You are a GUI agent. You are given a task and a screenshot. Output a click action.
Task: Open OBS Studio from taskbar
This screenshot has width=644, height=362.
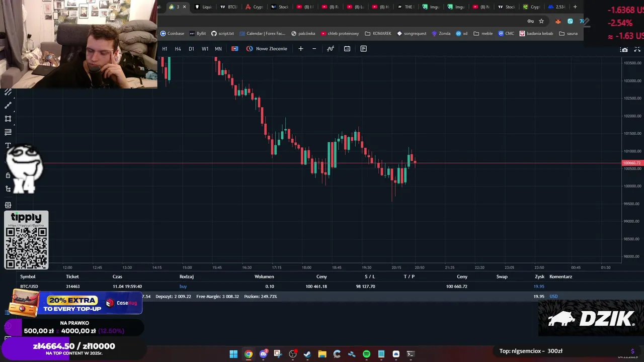(293, 354)
